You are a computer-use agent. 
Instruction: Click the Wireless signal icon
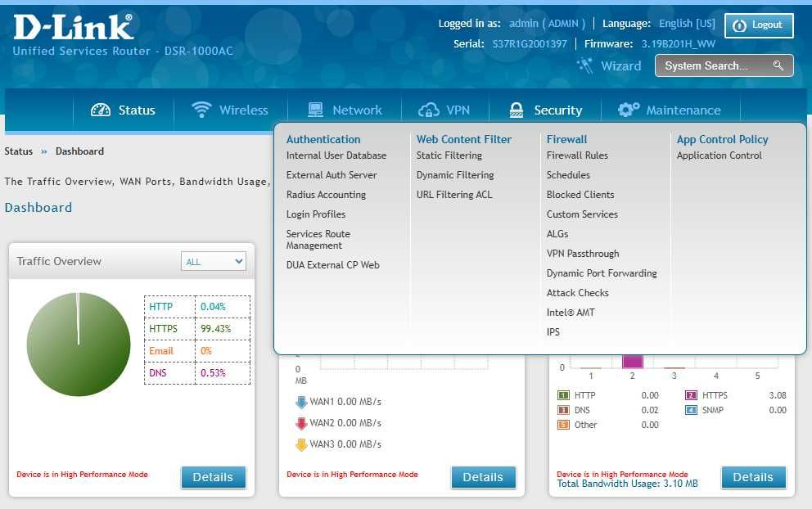(201, 110)
